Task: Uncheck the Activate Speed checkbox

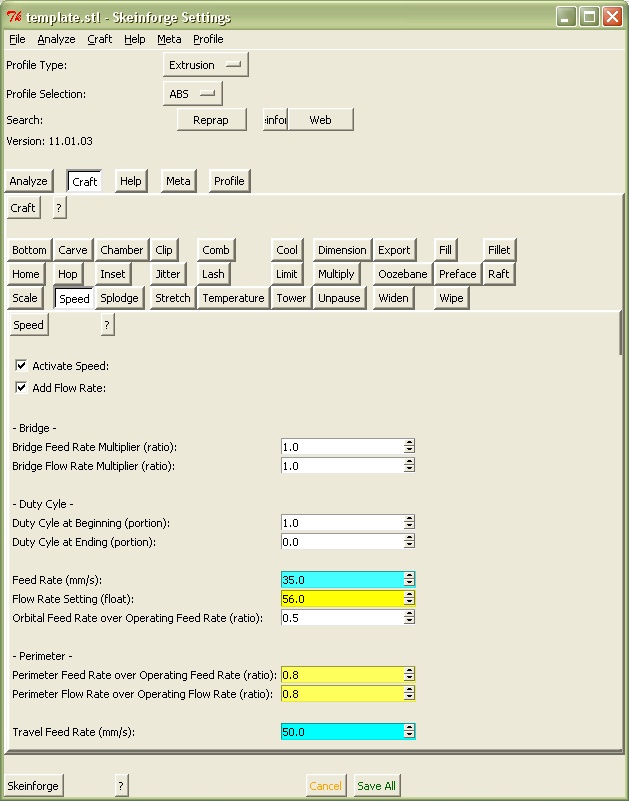Action: (x=22, y=366)
